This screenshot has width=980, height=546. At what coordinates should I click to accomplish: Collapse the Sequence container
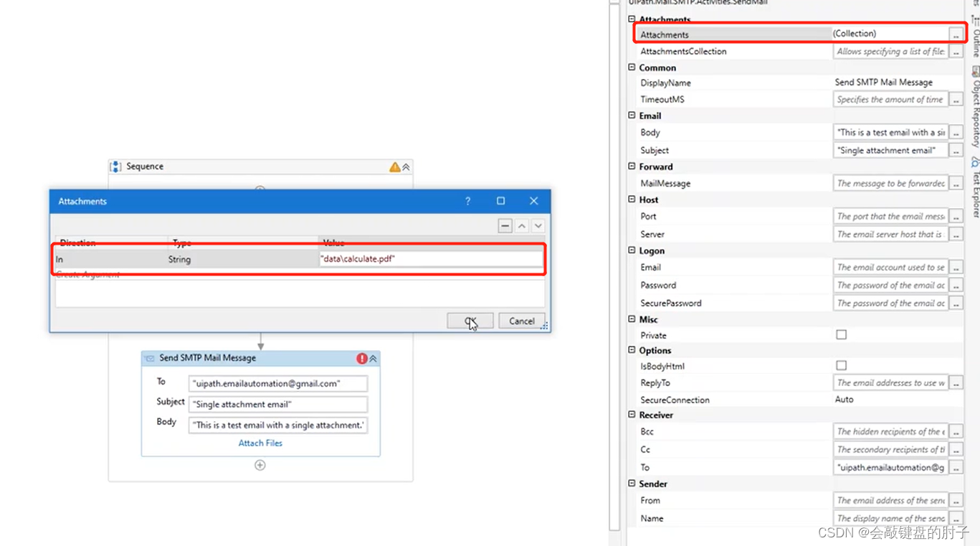pos(406,166)
